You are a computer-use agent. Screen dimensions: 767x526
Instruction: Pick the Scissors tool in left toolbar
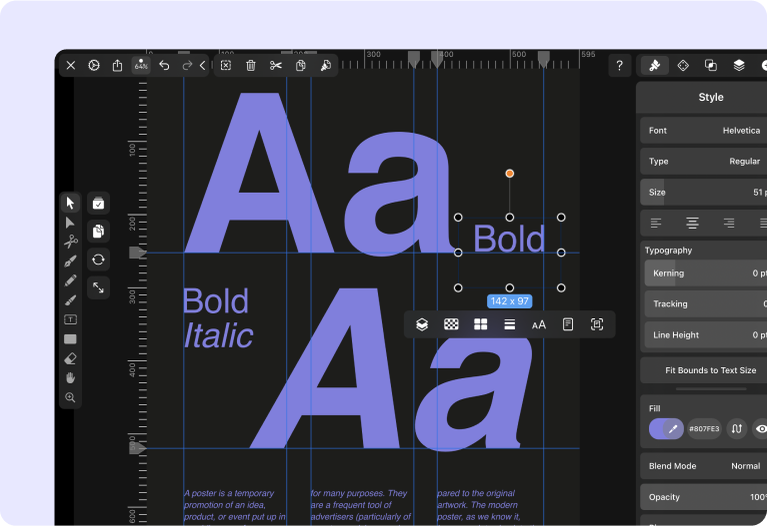coord(70,242)
